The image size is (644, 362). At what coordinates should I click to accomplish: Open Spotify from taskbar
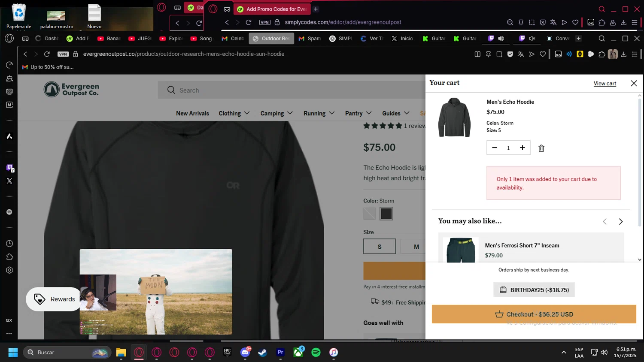point(316,352)
